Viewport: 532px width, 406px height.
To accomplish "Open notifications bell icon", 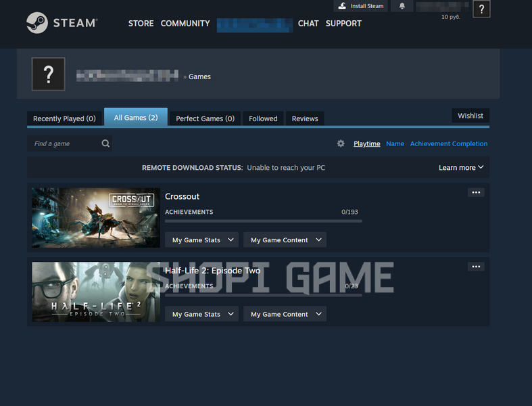I will pos(402,6).
